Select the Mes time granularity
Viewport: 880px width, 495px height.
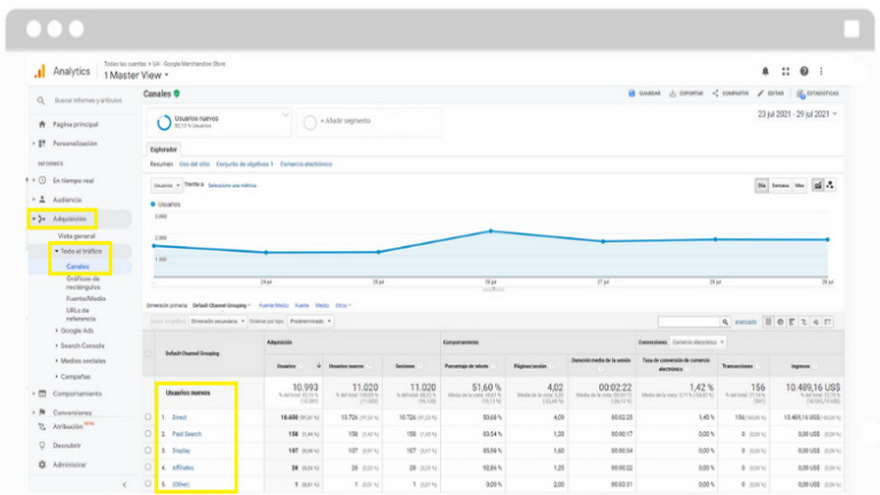(x=799, y=185)
